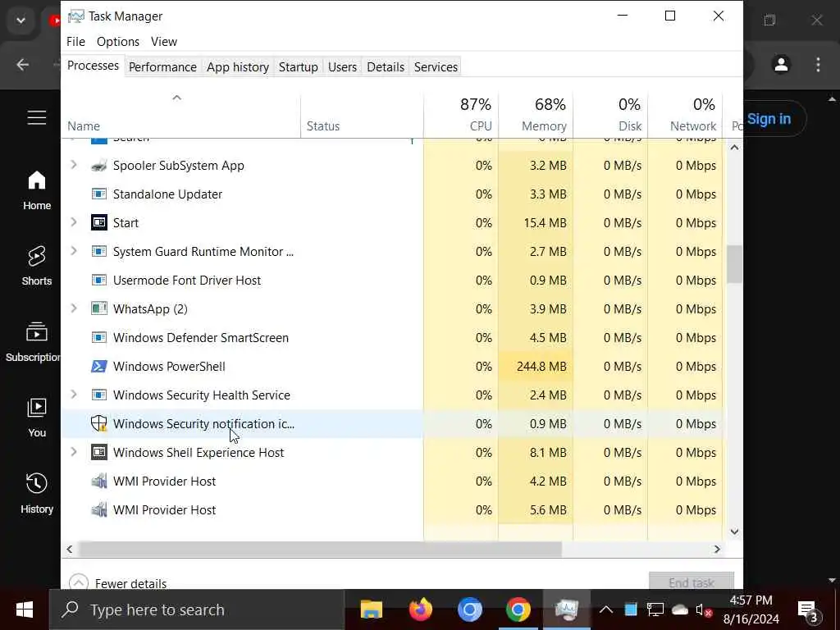Click the Windows PowerShell icon
This screenshot has height=630, width=840.
pos(99,367)
